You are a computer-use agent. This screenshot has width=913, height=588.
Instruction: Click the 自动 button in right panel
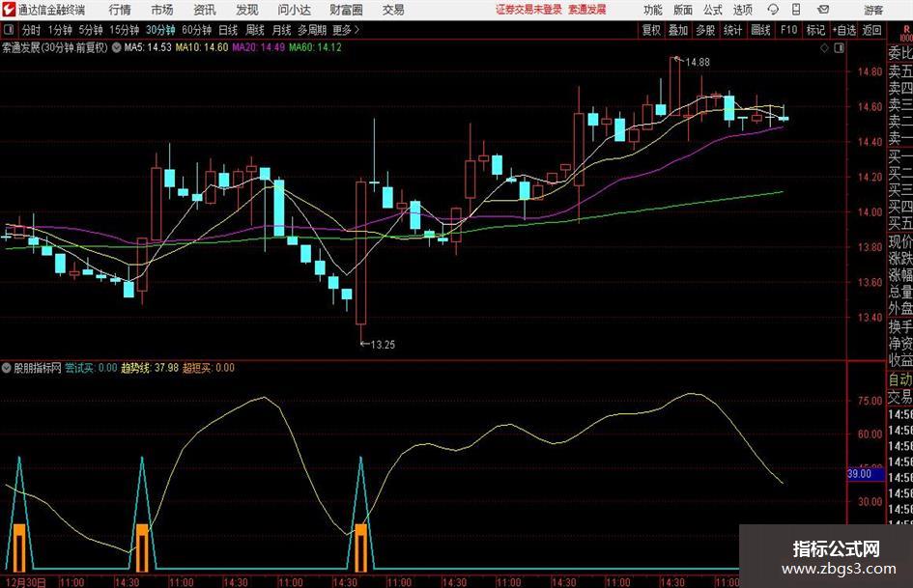point(900,379)
